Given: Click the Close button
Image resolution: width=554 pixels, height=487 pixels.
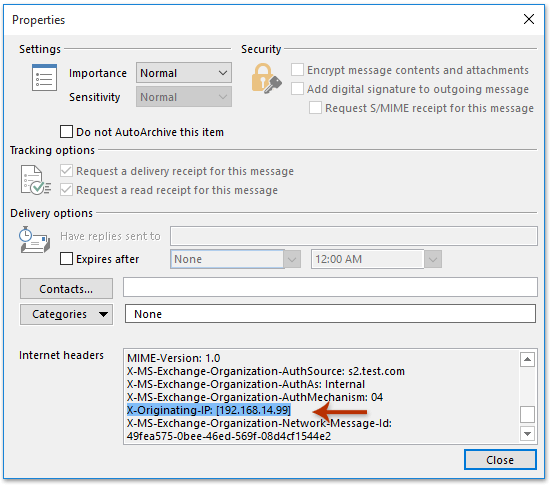Looking at the screenshot, I should tap(500, 460).
